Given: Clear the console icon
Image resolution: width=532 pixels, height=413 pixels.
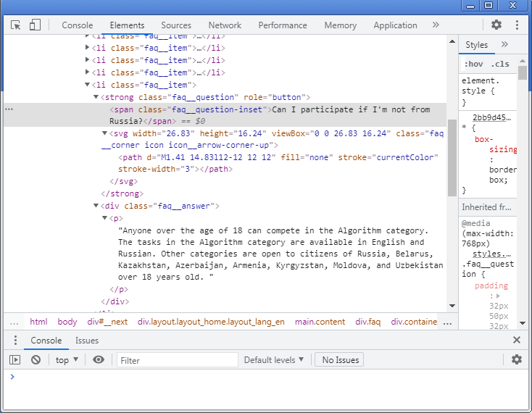Looking at the screenshot, I should [36, 359].
